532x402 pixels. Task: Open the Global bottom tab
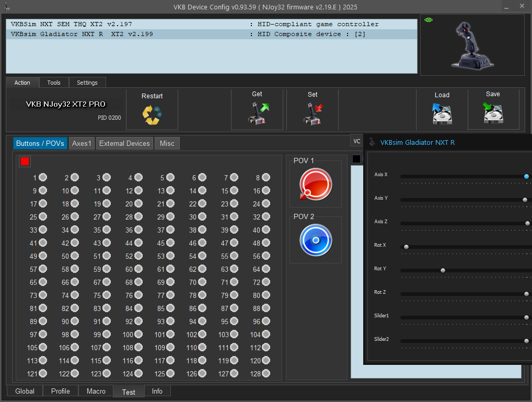25,391
